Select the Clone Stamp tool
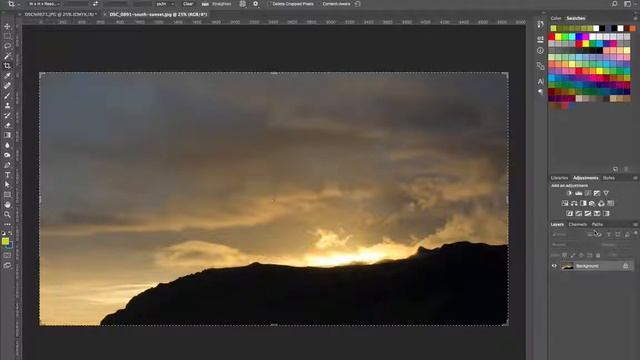The height and width of the screenshot is (360, 640). pyautogui.click(x=7, y=105)
